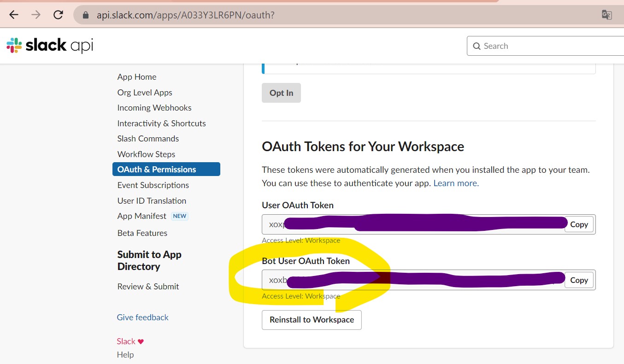Open Org Level Apps page
The height and width of the screenshot is (364, 624).
(x=145, y=93)
